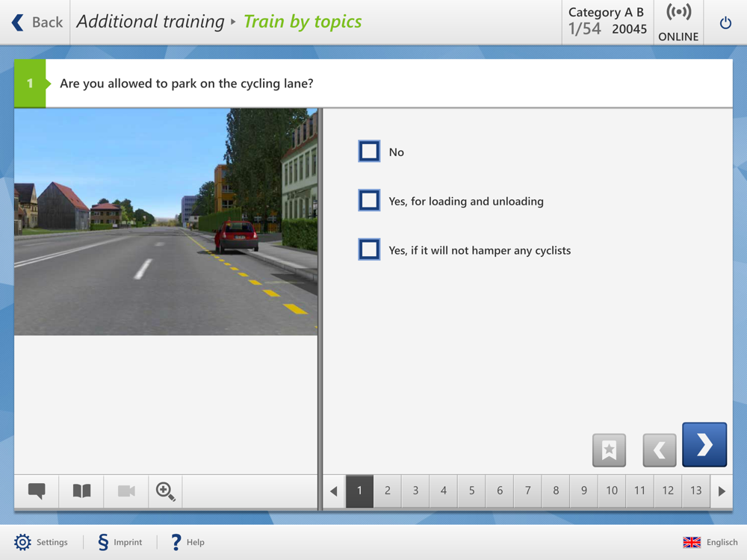The height and width of the screenshot is (560, 747).
Task: Click question counter 1/54
Action: coord(585,28)
